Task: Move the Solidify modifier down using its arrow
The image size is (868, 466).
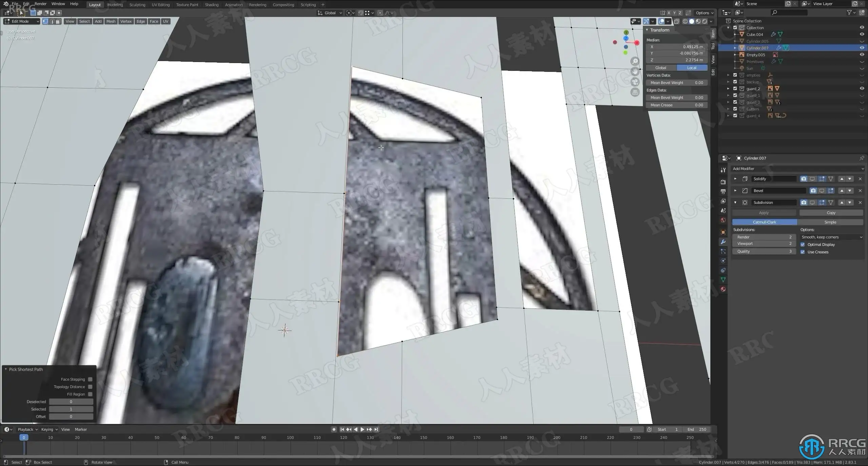Action: click(850, 179)
